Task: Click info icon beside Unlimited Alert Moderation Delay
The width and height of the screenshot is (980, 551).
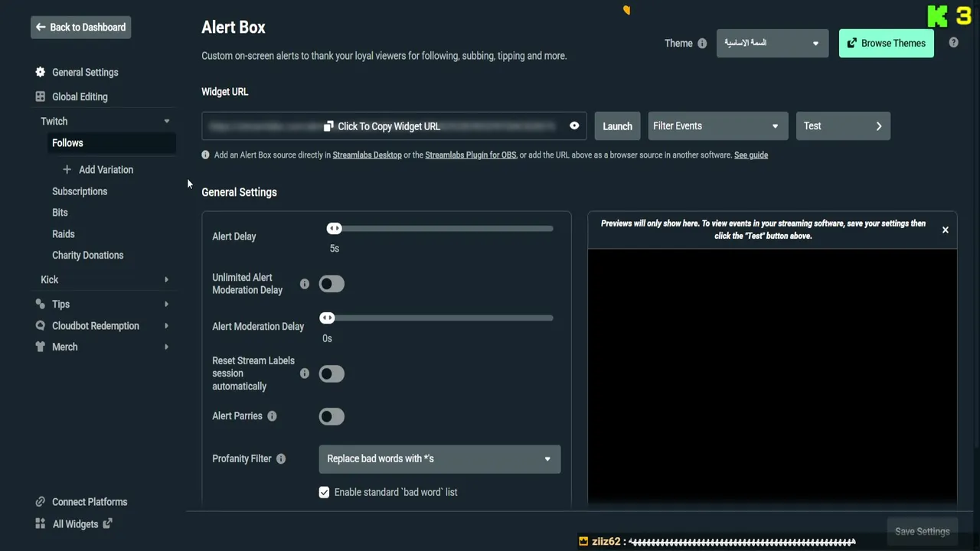Action: 305,284
